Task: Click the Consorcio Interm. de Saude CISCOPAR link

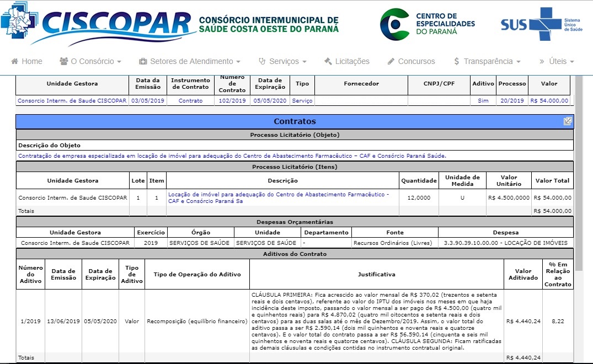Action: (72, 100)
